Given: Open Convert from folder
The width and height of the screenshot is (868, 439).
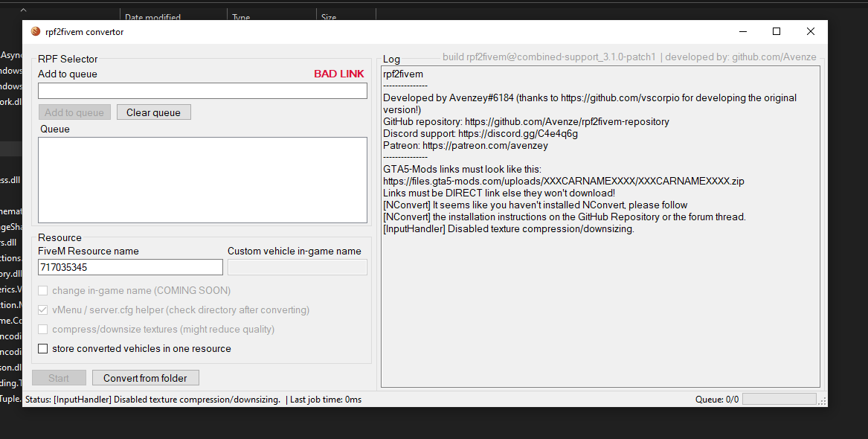Looking at the screenshot, I should point(145,378).
